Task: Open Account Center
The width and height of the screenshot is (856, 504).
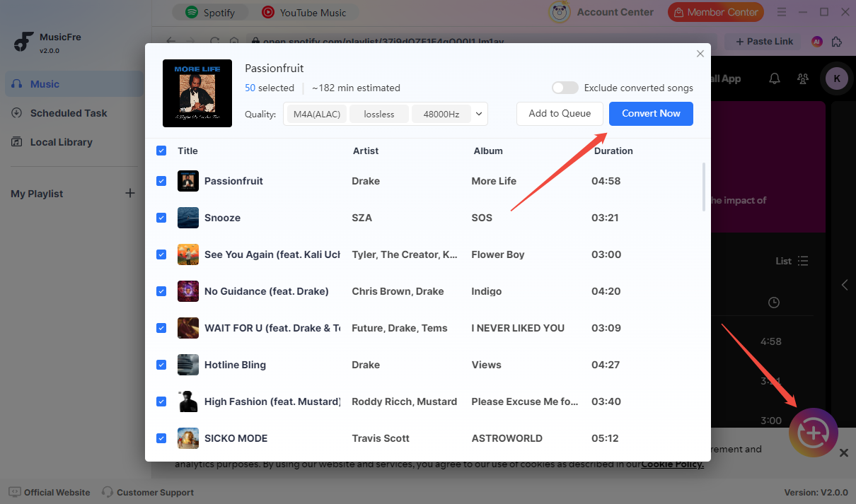Action: (x=615, y=12)
